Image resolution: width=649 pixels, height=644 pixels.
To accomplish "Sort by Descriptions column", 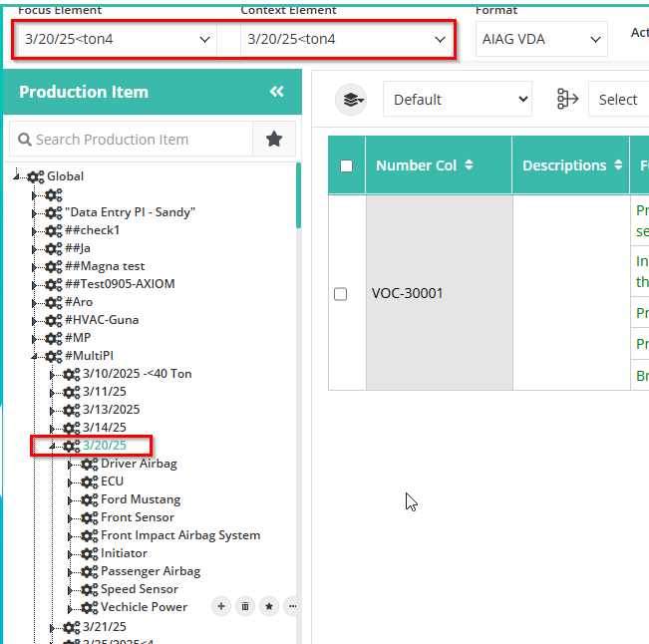I will click(x=618, y=164).
